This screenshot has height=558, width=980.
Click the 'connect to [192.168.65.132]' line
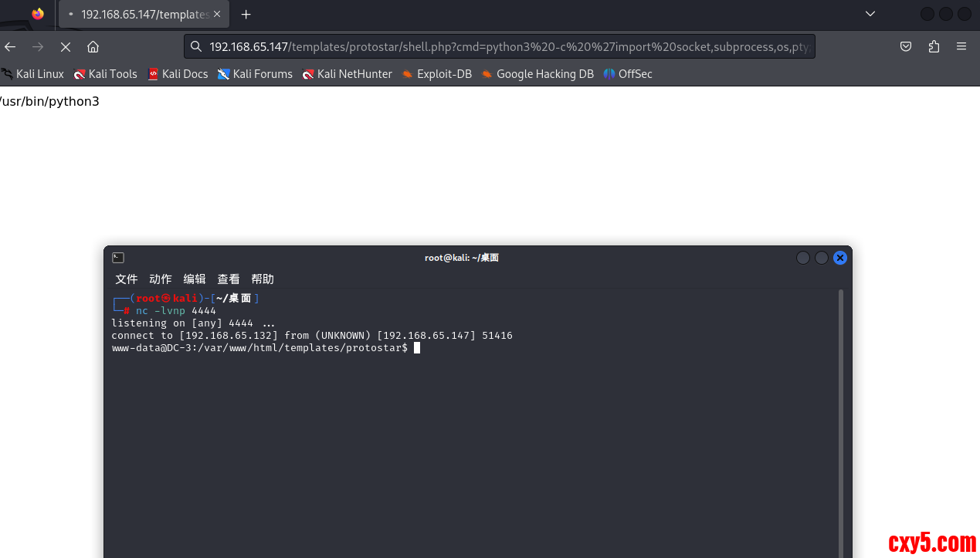312,336
